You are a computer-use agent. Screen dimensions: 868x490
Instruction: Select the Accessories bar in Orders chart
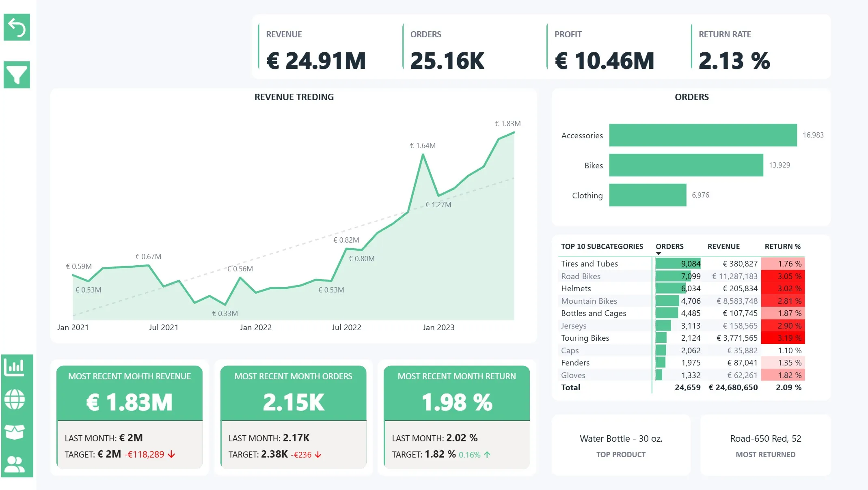click(703, 135)
